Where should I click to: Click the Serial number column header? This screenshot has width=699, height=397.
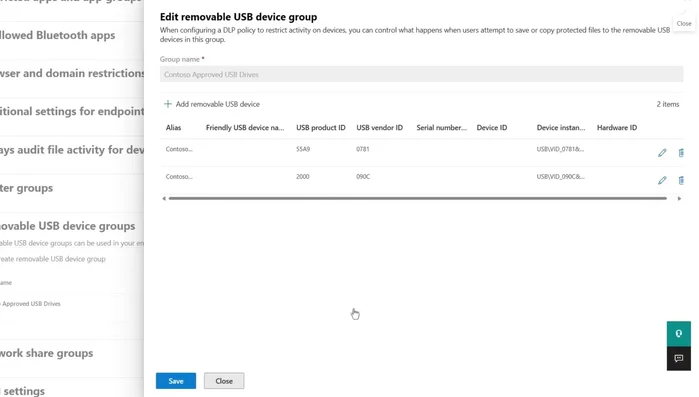tap(441, 127)
